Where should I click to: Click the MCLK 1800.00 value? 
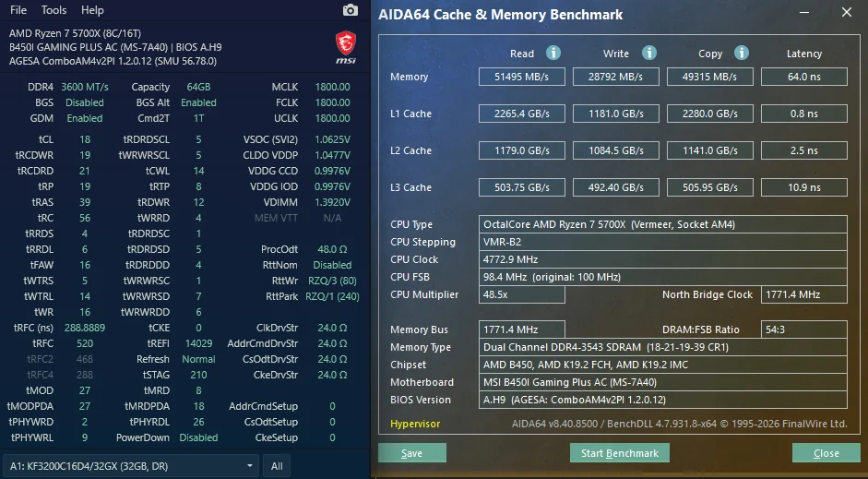[332, 87]
